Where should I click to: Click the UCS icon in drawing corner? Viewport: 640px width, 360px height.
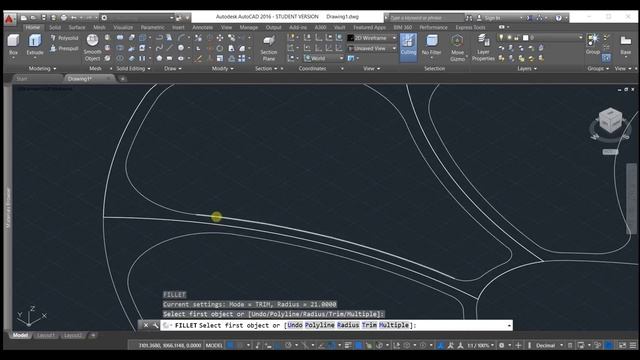(x=31, y=316)
